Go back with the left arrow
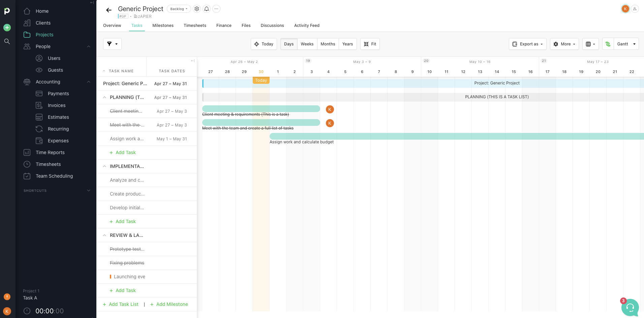 109,10
